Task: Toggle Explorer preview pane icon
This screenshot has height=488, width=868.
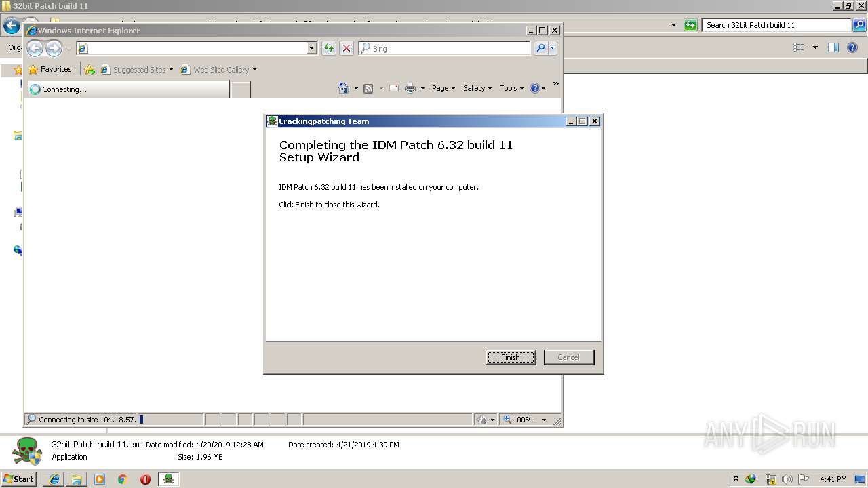Action: [x=833, y=47]
